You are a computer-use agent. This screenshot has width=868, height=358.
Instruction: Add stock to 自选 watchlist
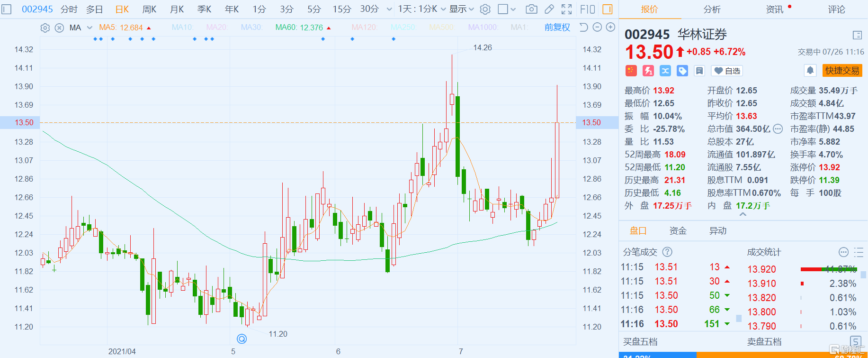click(x=727, y=71)
